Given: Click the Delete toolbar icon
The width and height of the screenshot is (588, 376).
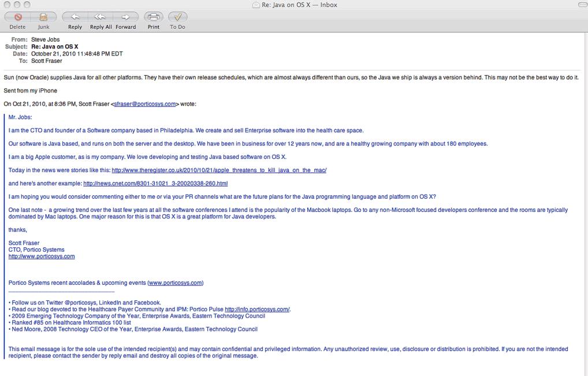Looking at the screenshot, I should (x=18, y=17).
